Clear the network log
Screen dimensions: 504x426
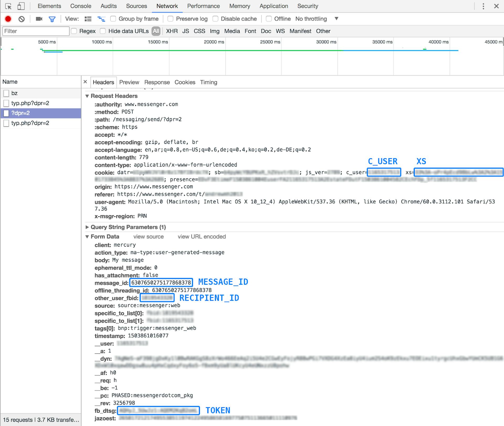pyautogui.click(x=22, y=19)
